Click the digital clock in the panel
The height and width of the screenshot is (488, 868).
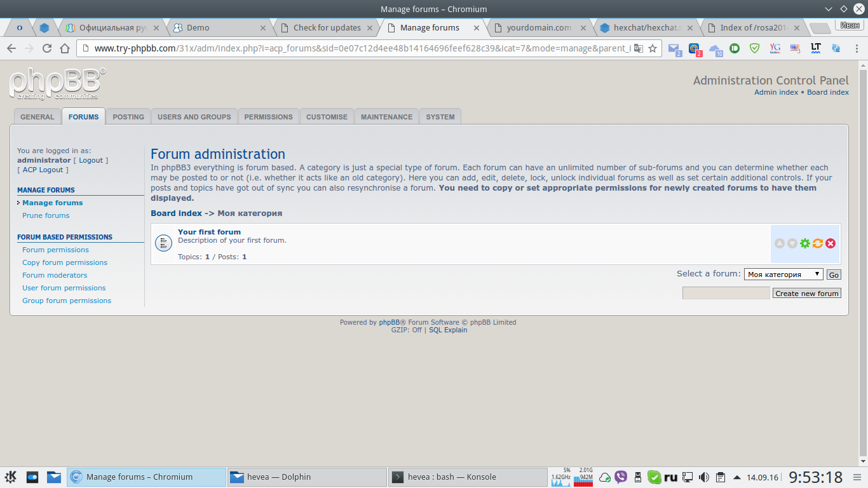click(x=816, y=477)
